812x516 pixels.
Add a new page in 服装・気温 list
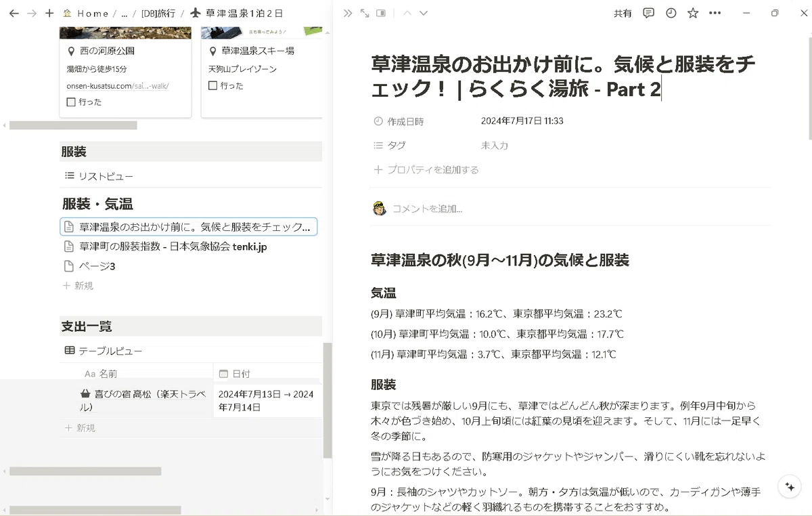[x=78, y=286]
